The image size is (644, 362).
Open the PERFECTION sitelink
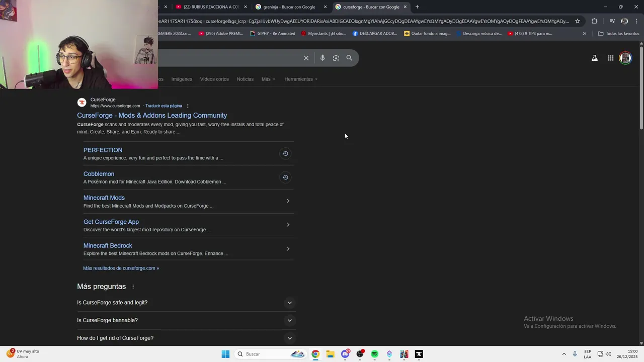tap(103, 150)
